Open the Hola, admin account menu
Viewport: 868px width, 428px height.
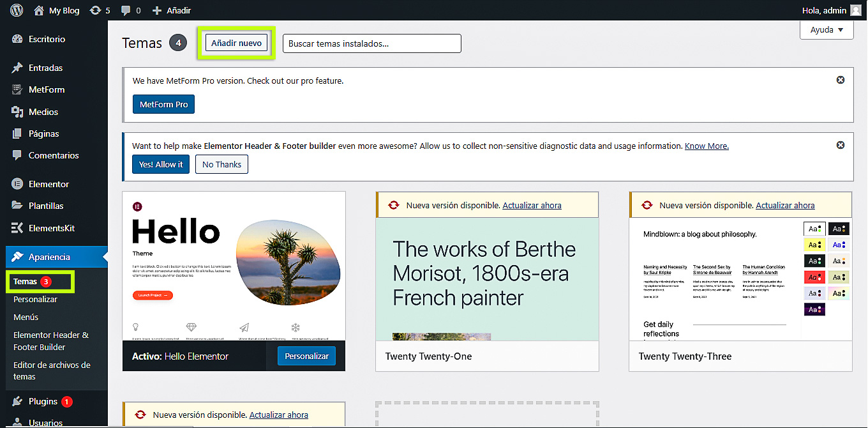[x=832, y=10]
